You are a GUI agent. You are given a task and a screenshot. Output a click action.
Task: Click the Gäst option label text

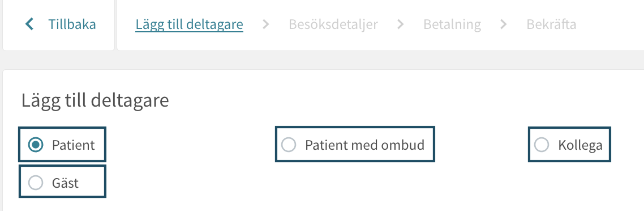pos(65,183)
